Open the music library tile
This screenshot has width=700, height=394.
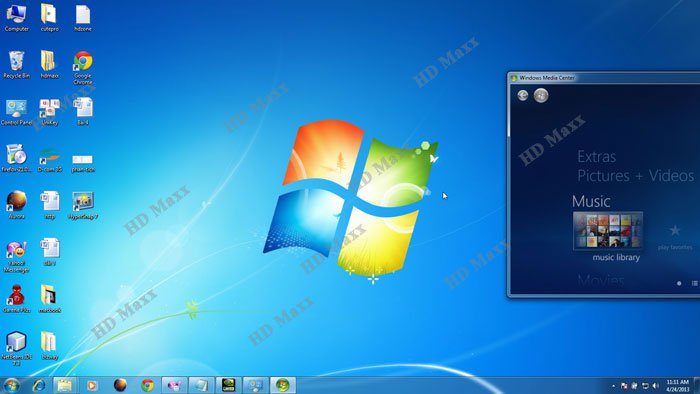coord(608,231)
